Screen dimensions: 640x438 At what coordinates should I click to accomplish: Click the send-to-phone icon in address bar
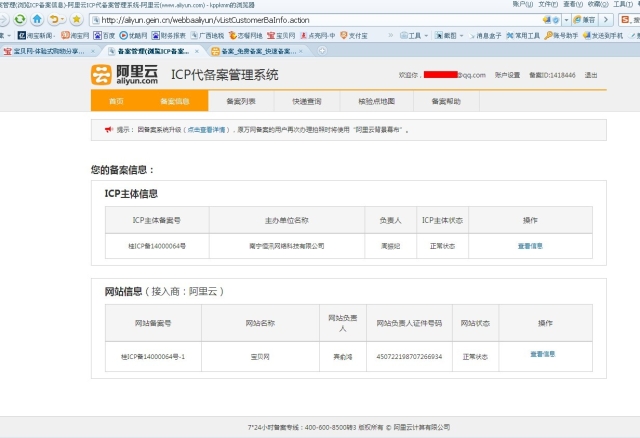tap(547, 20)
